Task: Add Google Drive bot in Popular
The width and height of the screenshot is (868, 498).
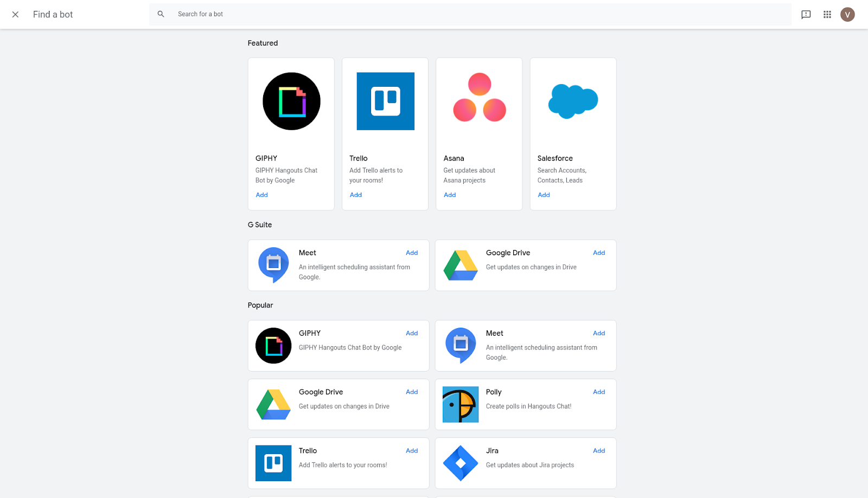Action: [412, 392]
